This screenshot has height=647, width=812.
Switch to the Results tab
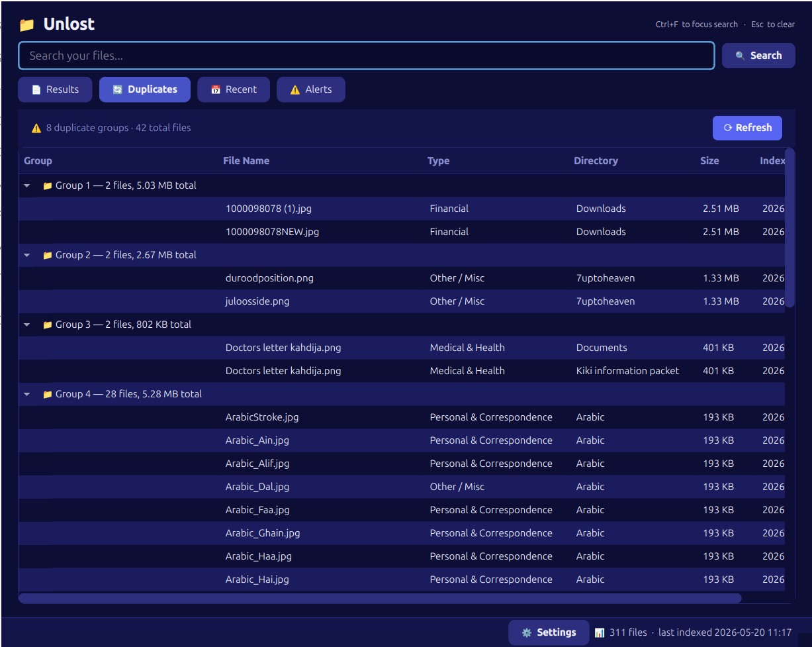pyautogui.click(x=55, y=89)
